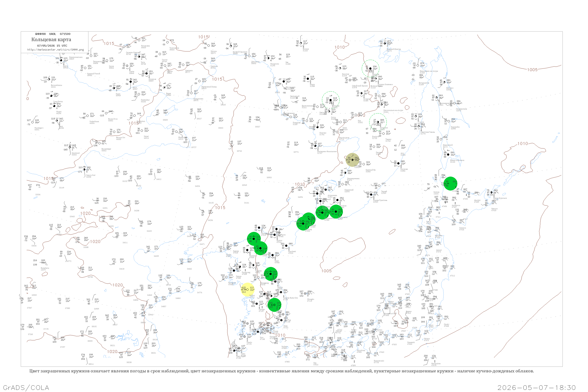
Task: Click the station label "Сретенск"
Action: [x=189, y=71]
